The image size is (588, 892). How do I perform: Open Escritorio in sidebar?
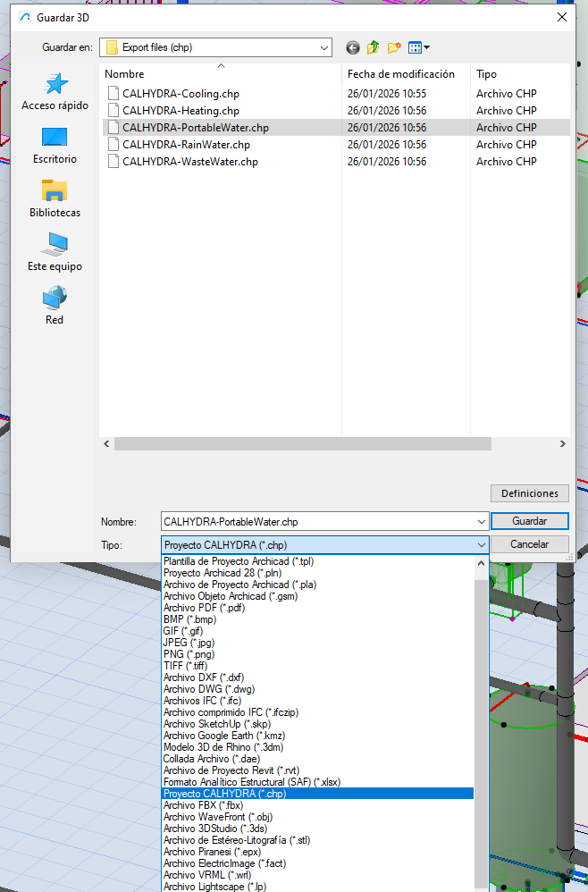point(55,146)
